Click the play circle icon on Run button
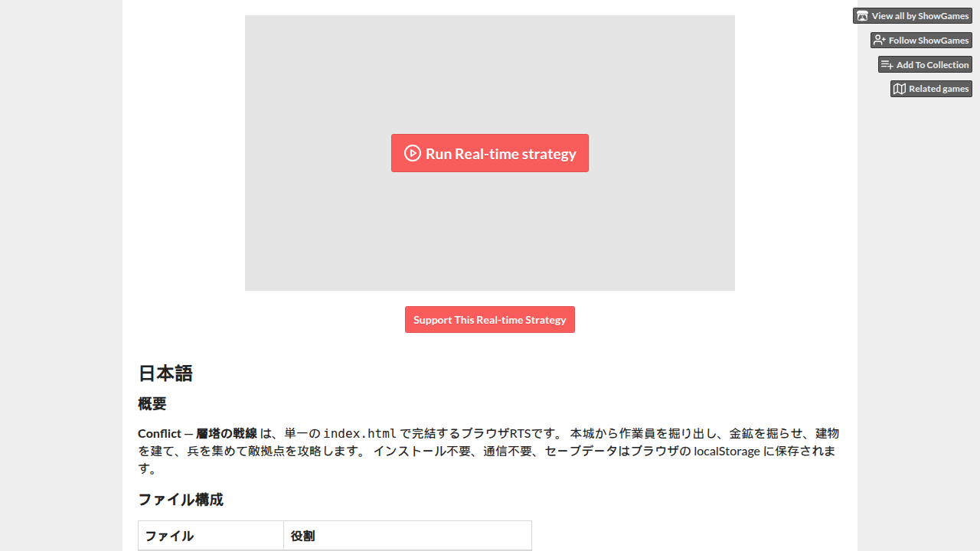The image size is (980, 551). tap(413, 153)
